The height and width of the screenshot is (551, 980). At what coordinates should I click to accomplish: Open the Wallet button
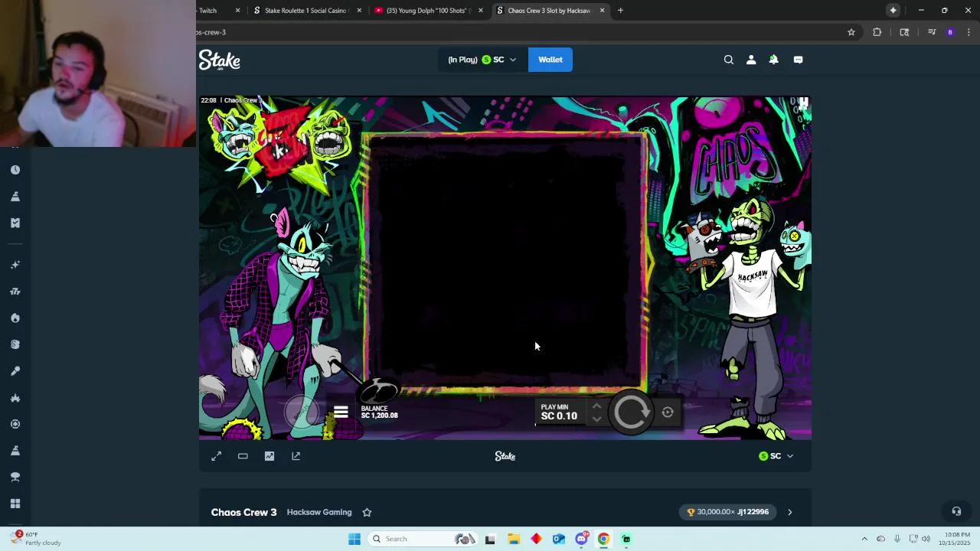550,60
